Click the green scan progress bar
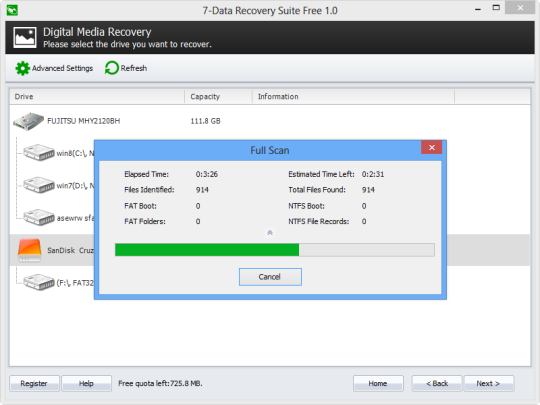Screen dimensions: 540x405 tap(274, 250)
